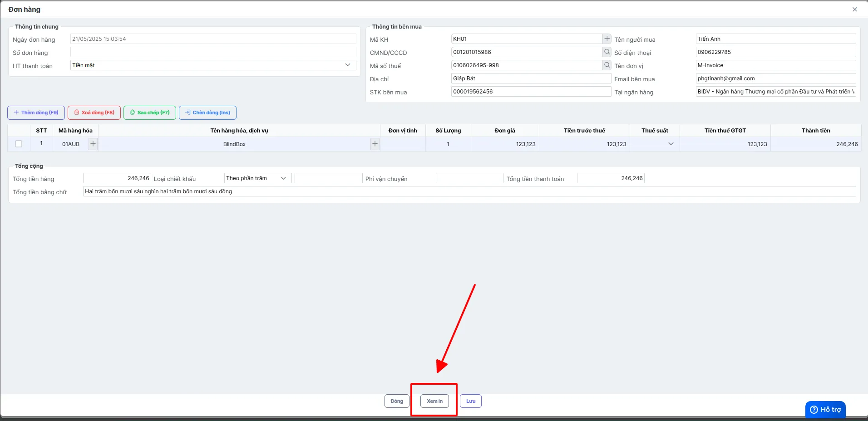868x421 pixels.
Task: Click Thành tiền cell 246,246
Action: click(816, 144)
